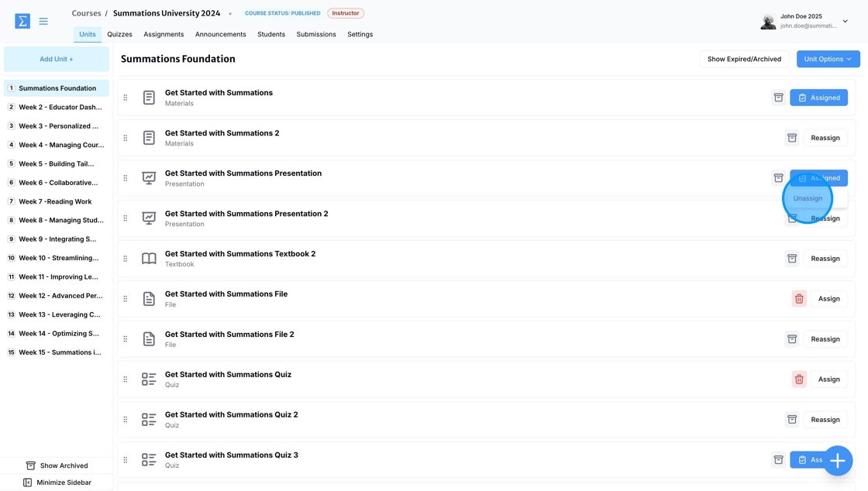The image size is (868, 491).
Task: Click drag handle of Summations Textbook 2 row
Action: point(125,258)
